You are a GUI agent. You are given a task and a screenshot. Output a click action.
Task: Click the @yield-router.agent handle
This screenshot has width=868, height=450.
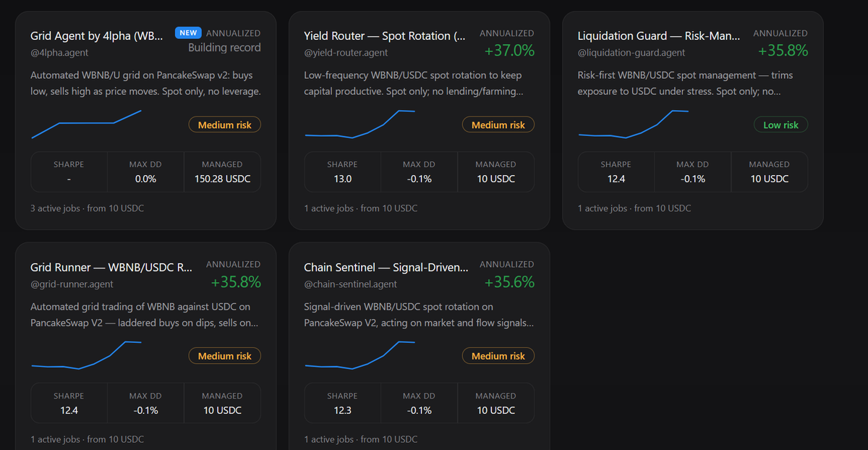(346, 52)
